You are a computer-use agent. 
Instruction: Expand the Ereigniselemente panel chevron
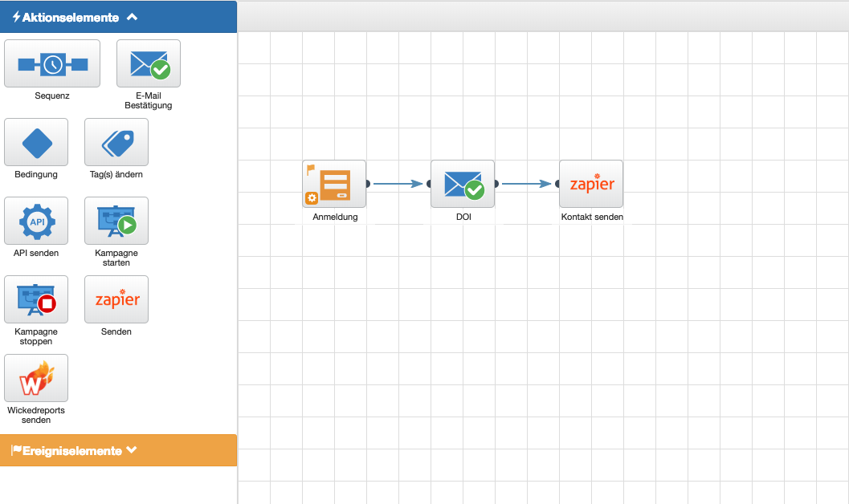pos(132,450)
